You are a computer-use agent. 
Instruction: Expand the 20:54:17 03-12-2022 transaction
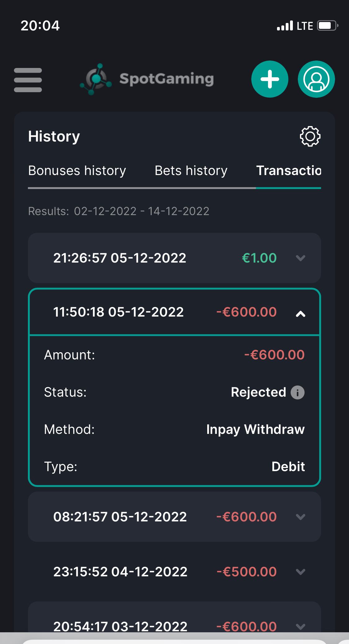[300, 626]
